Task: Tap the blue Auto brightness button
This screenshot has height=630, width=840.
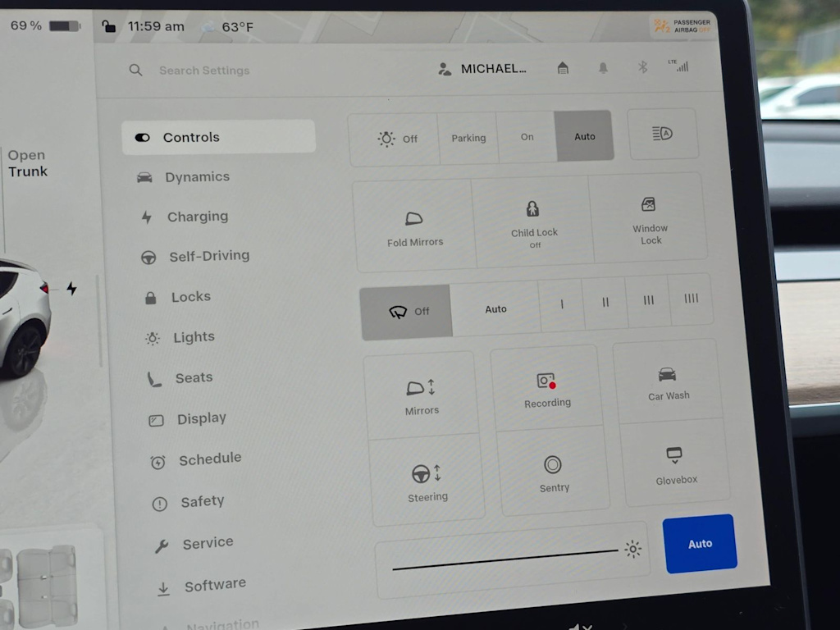Action: [700, 544]
